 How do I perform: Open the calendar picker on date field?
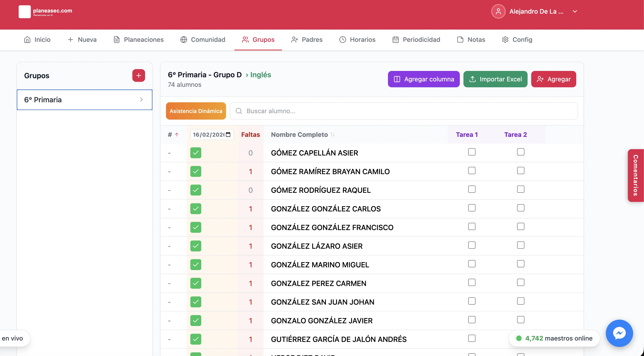coord(228,135)
